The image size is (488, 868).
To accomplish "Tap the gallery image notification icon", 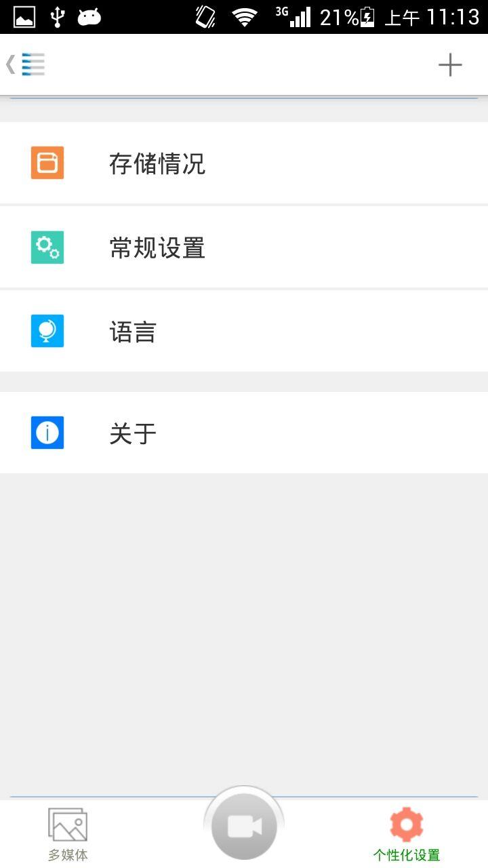I will [x=24, y=16].
